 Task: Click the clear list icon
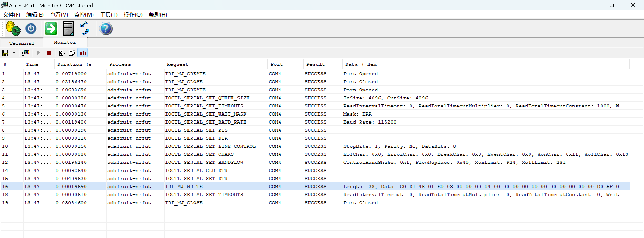pyautogui.click(x=72, y=53)
